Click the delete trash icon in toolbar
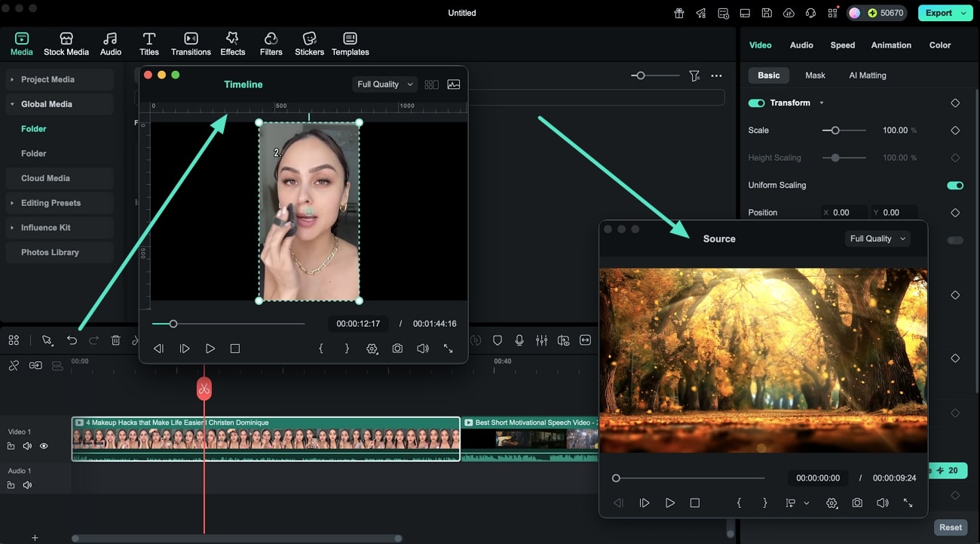This screenshot has height=544, width=980. pyautogui.click(x=115, y=340)
